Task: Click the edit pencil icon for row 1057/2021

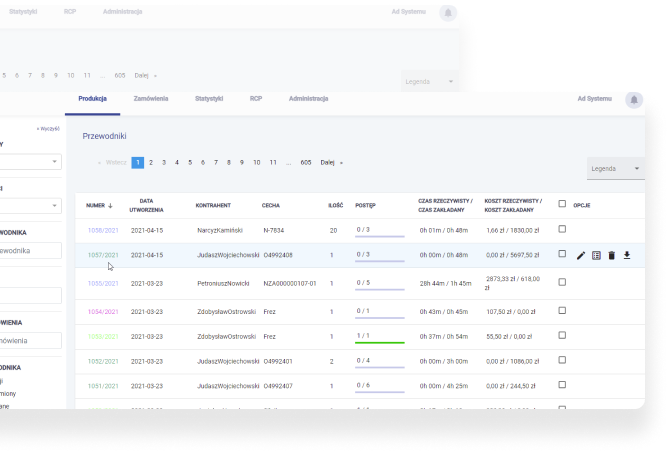Action: click(581, 255)
